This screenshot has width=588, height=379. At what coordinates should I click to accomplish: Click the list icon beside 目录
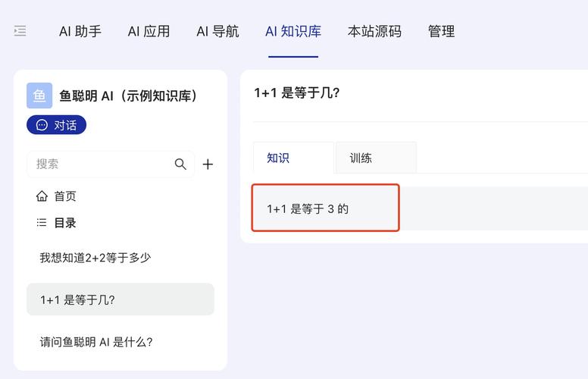pos(42,223)
